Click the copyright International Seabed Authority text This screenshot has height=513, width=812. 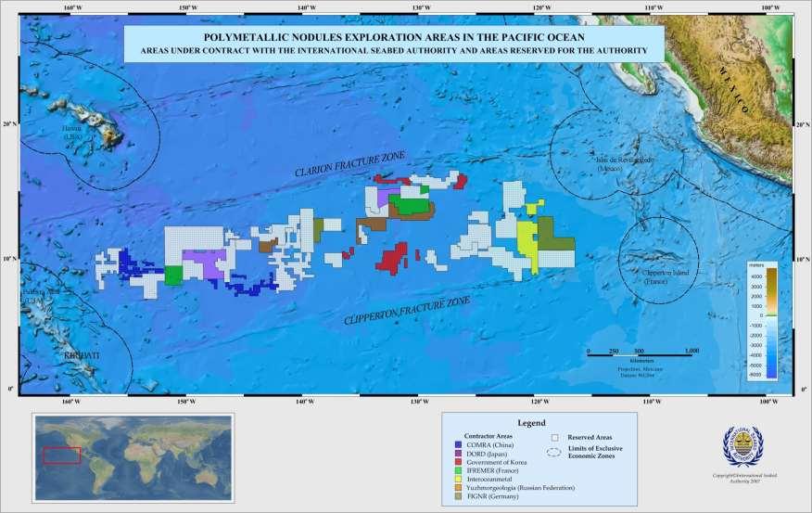tap(744, 479)
